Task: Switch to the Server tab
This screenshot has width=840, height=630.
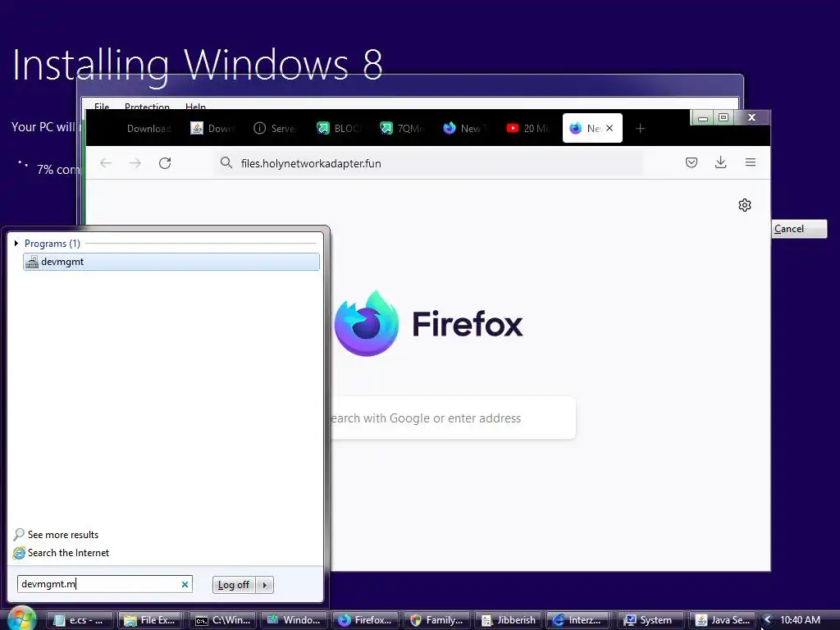Action: (x=276, y=129)
